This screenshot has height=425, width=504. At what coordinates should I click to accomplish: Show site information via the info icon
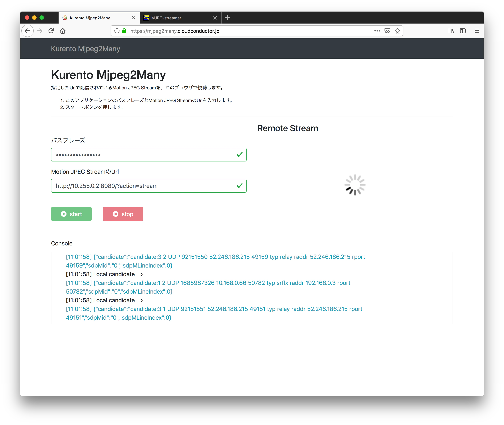pyautogui.click(x=117, y=31)
